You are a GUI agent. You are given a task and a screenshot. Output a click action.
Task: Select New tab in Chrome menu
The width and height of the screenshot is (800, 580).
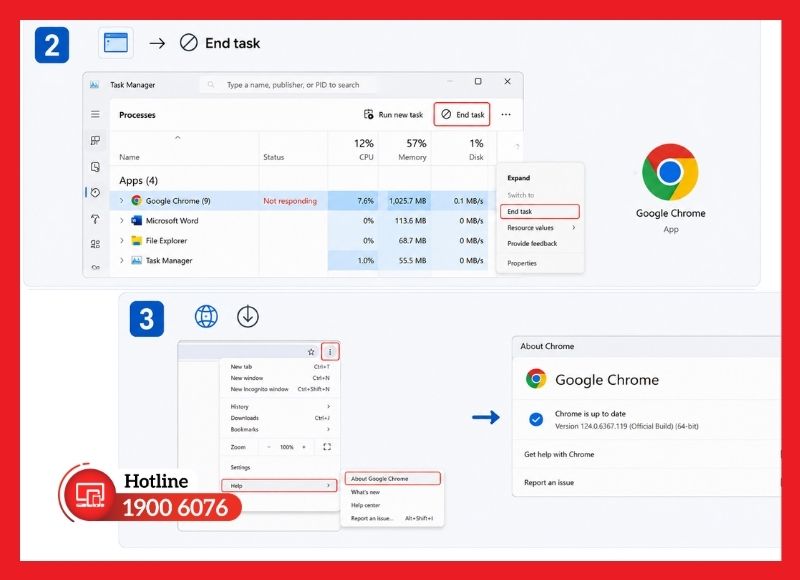[280, 367]
